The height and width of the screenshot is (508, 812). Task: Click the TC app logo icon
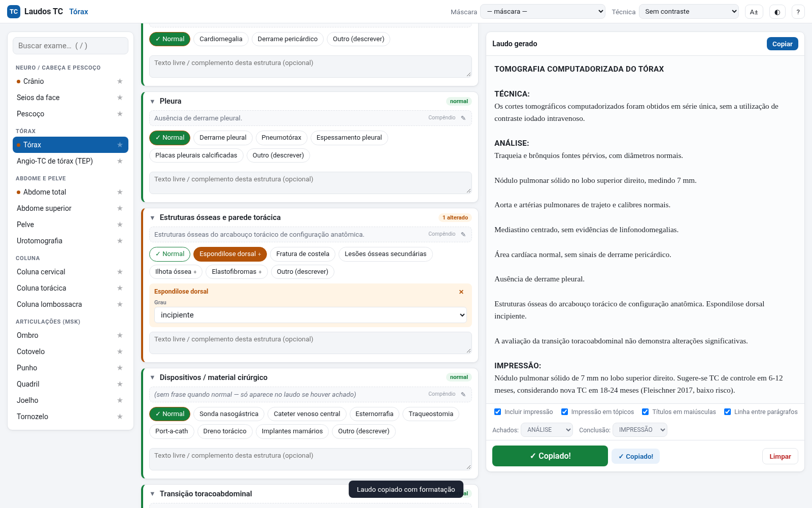click(x=14, y=12)
